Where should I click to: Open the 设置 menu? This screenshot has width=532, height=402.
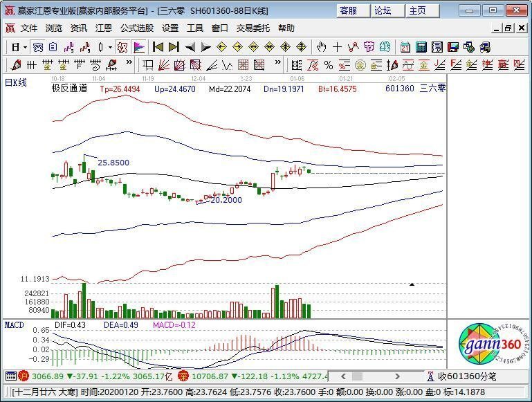pyautogui.click(x=170, y=28)
